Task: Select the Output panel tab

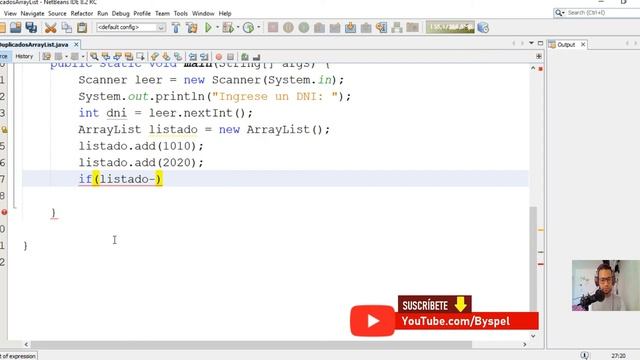Action: tap(566, 44)
